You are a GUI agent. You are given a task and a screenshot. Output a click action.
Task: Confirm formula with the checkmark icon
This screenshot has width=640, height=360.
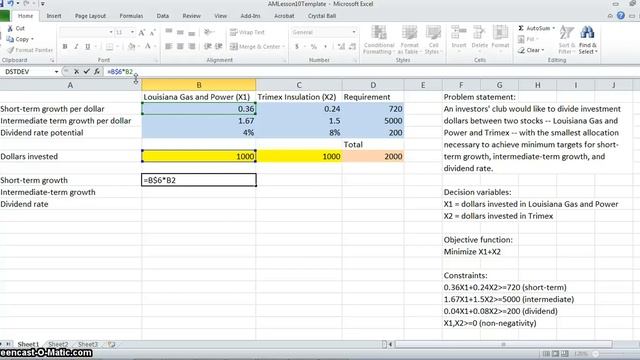coord(87,71)
